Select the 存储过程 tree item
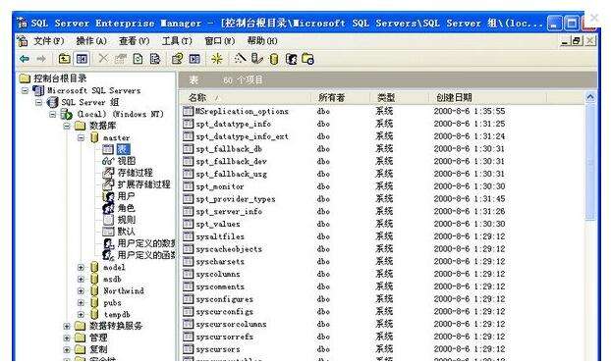 click(x=135, y=173)
